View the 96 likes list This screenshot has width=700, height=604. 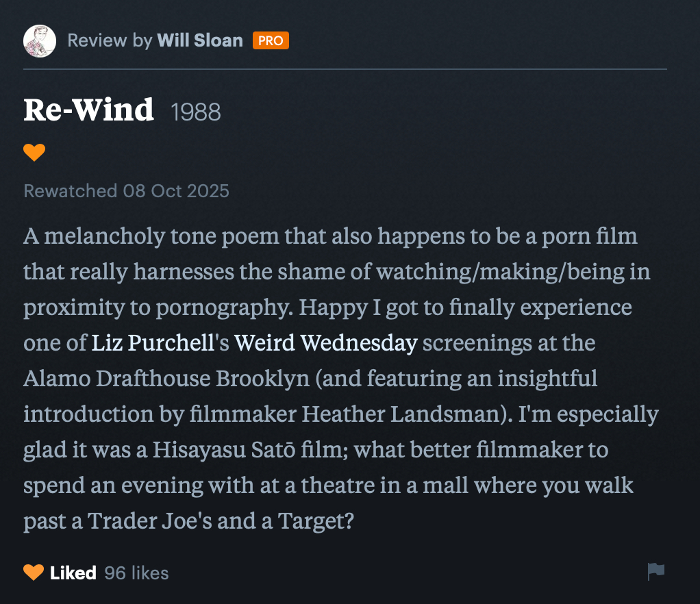136,572
